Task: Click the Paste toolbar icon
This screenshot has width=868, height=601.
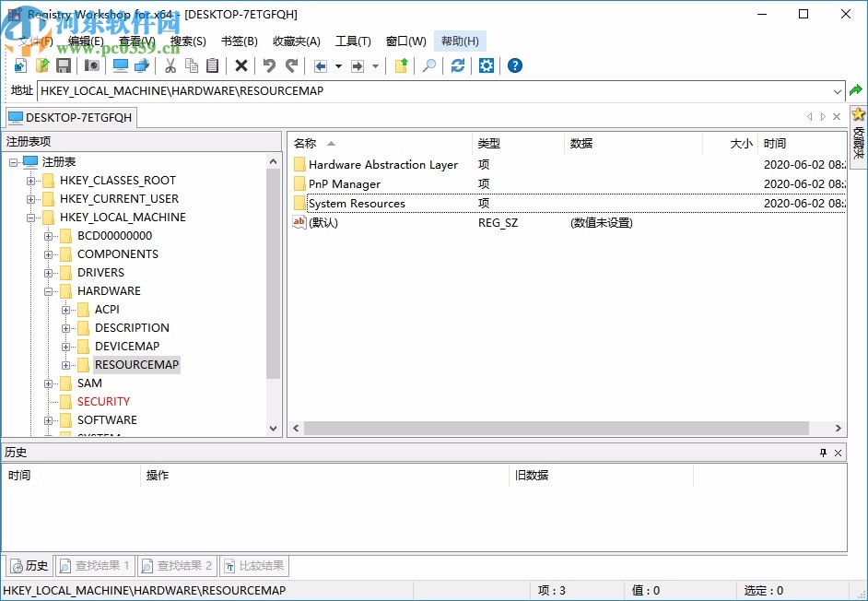Action: click(x=213, y=65)
